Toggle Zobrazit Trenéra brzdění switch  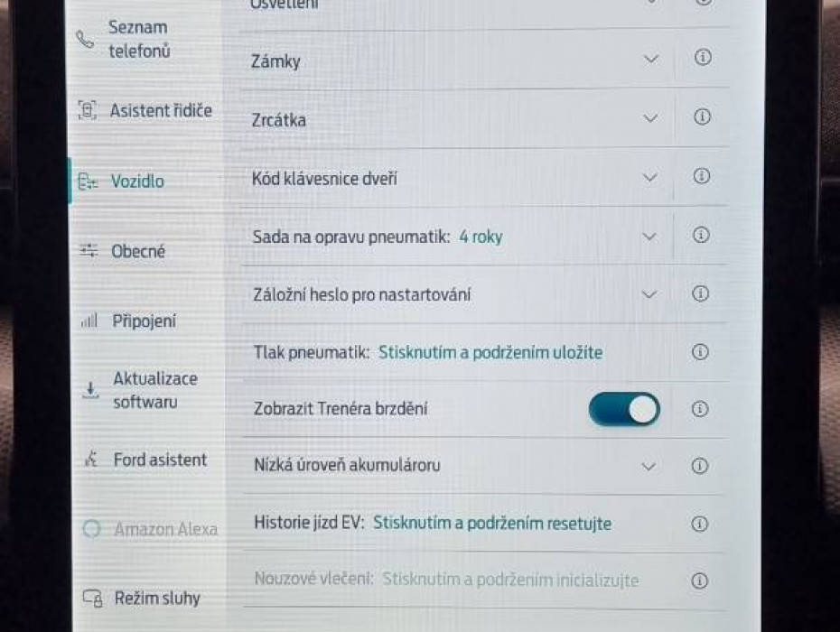pos(624,409)
